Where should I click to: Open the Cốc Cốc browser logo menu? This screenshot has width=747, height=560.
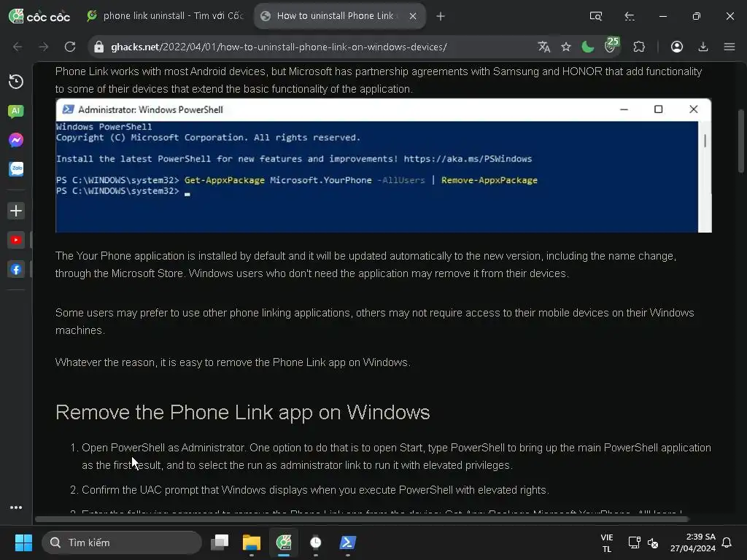39,16
